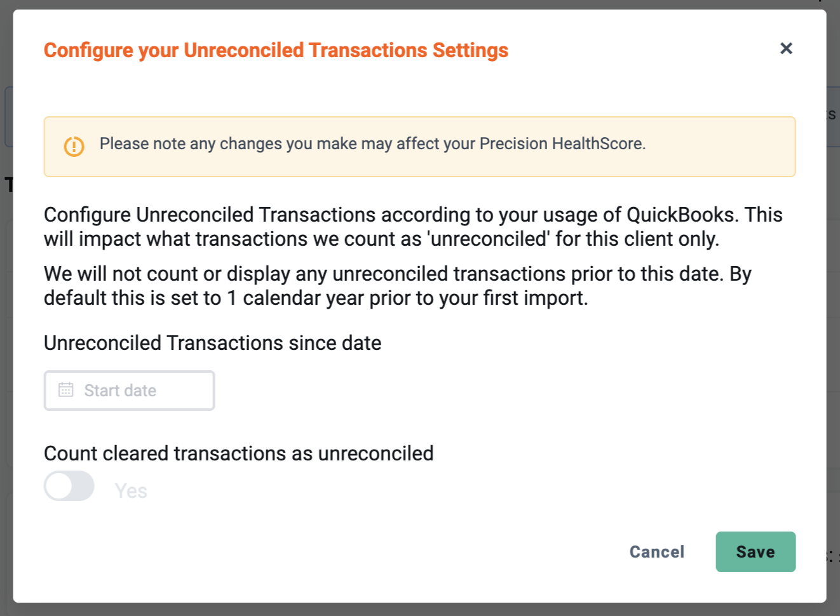
Task: Click the Count cleared transactions as unreconciled label
Action: click(x=239, y=453)
